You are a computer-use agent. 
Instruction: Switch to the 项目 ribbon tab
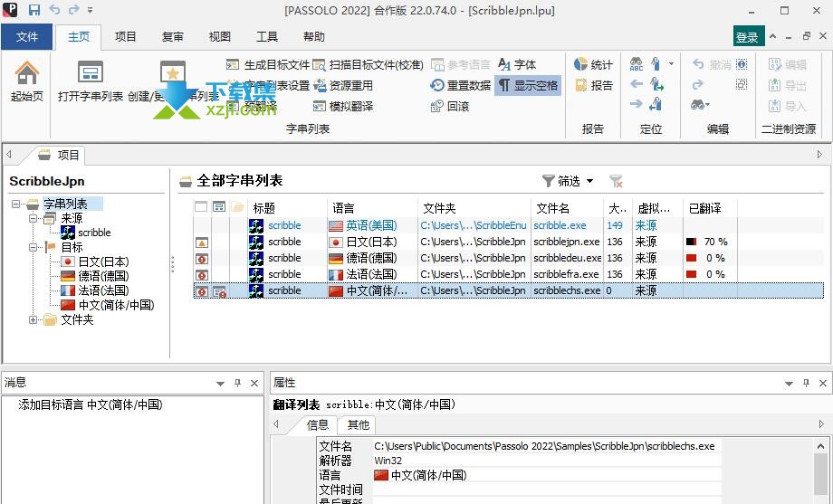(x=126, y=36)
